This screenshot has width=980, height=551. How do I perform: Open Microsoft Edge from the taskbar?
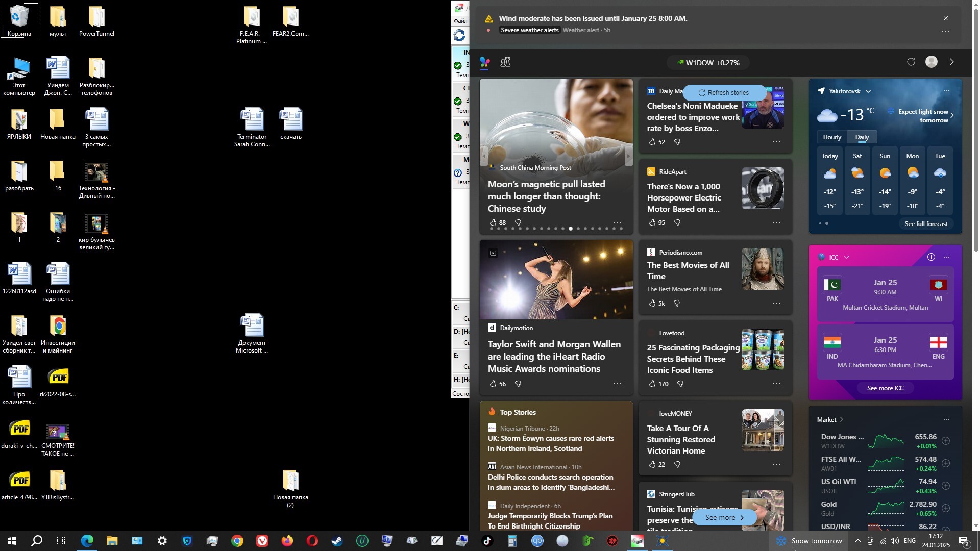point(87,541)
